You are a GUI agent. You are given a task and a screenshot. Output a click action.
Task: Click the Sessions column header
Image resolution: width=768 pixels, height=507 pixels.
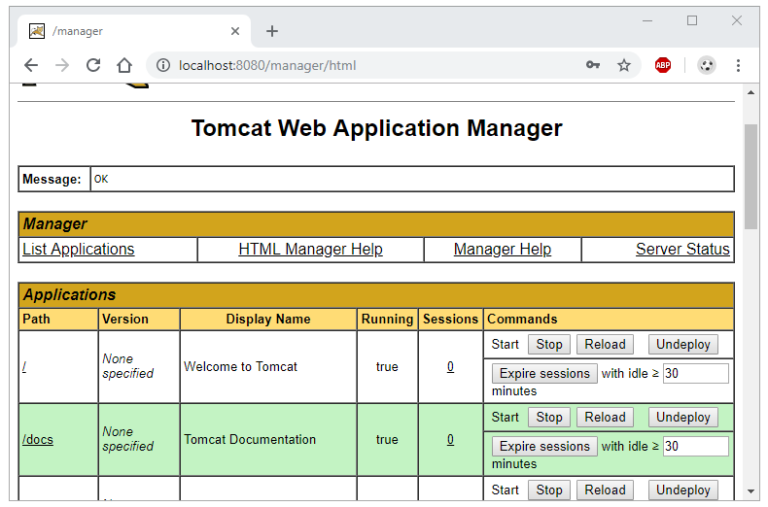tap(451, 319)
